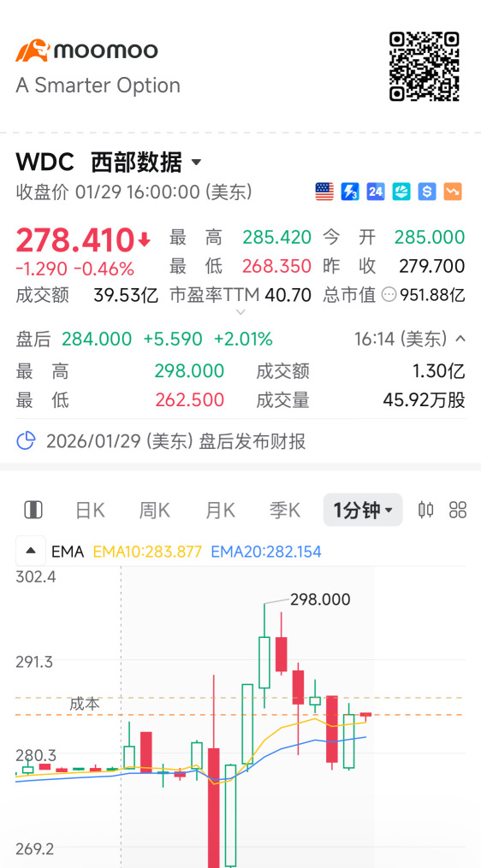Tap WDC 西部数据 stock title

[98, 162]
